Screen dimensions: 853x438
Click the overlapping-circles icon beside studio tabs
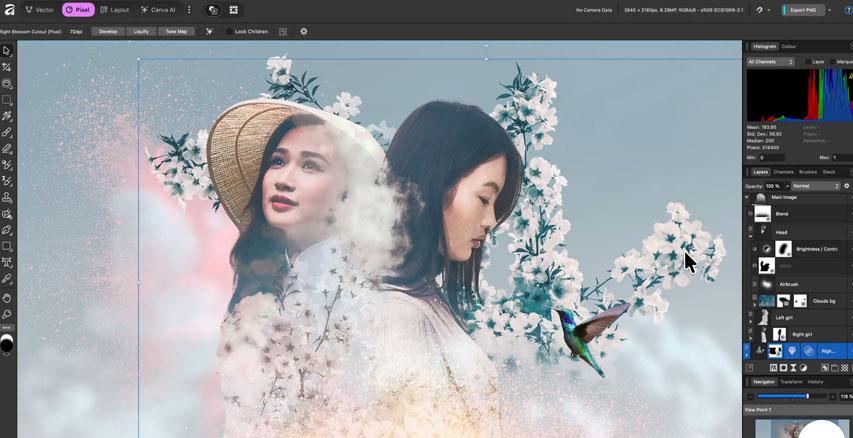(214, 10)
